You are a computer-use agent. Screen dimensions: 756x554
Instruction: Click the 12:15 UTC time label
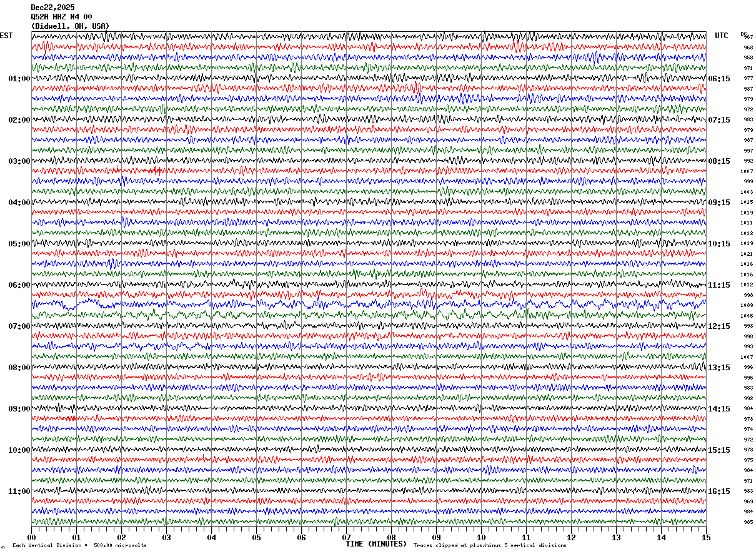719,326
